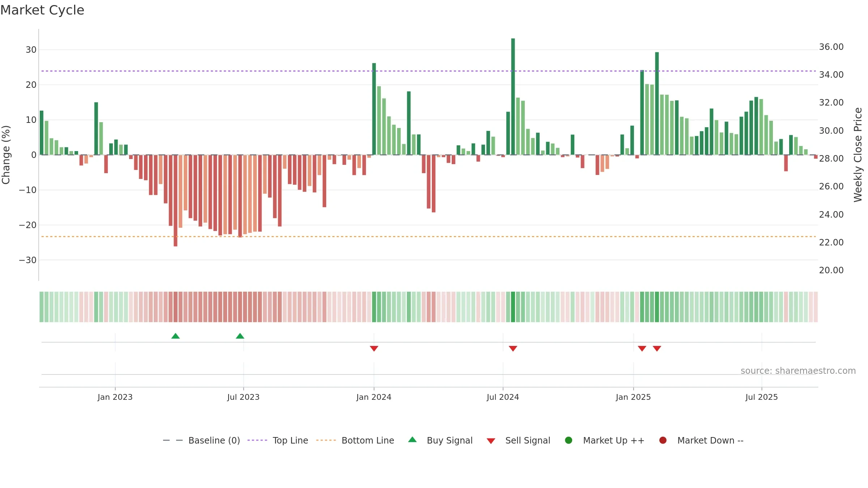The width and height of the screenshot is (868, 488).
Task: Click the Buy Signal legend triangle icon
Action: click(x=412, y=440)
